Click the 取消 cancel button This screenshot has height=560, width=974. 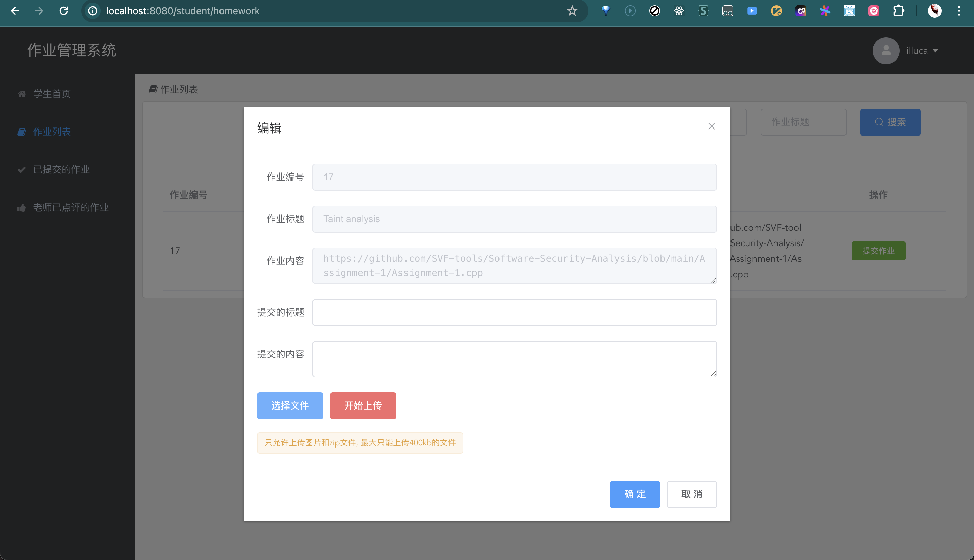[x=691, y=494]
